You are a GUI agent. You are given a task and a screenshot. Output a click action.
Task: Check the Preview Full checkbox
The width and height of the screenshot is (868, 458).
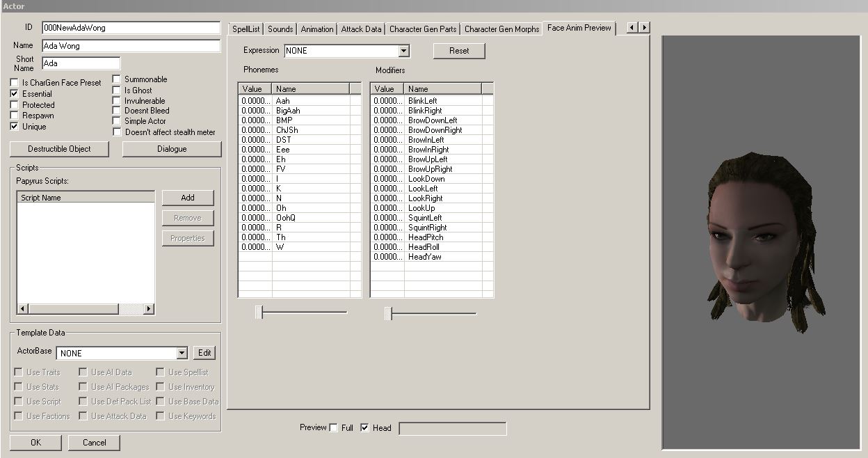pos(334,428)
